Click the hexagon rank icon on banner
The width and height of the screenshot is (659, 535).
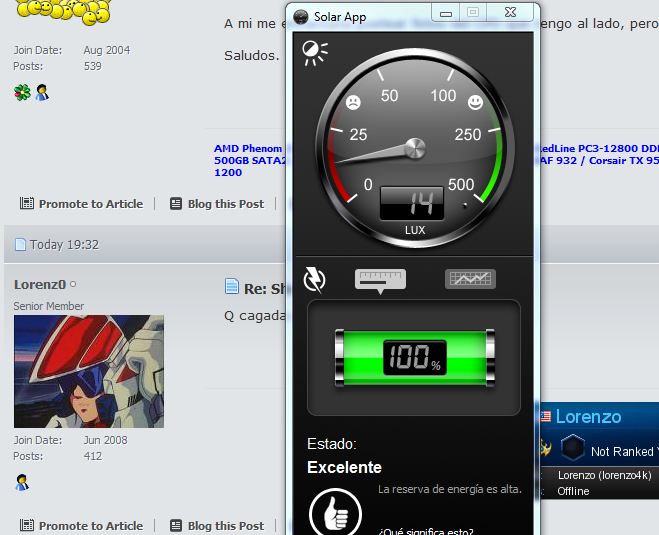[572, 447]
